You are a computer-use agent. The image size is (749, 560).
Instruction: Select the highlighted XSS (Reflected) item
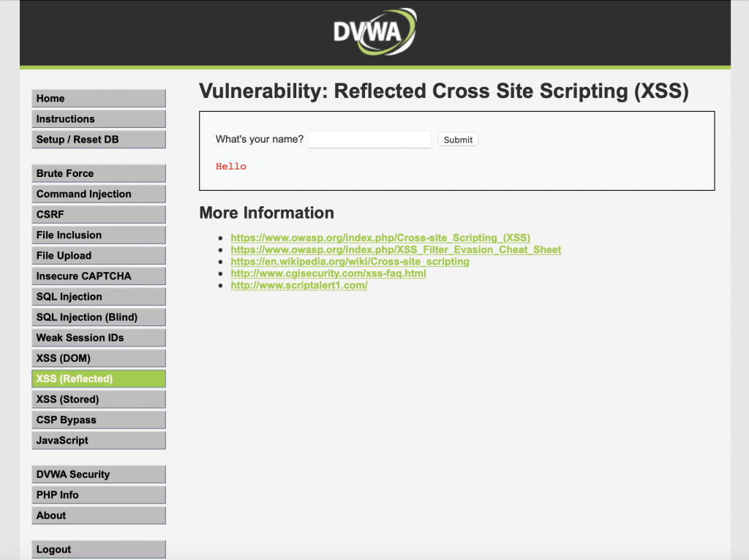point(99,379)
